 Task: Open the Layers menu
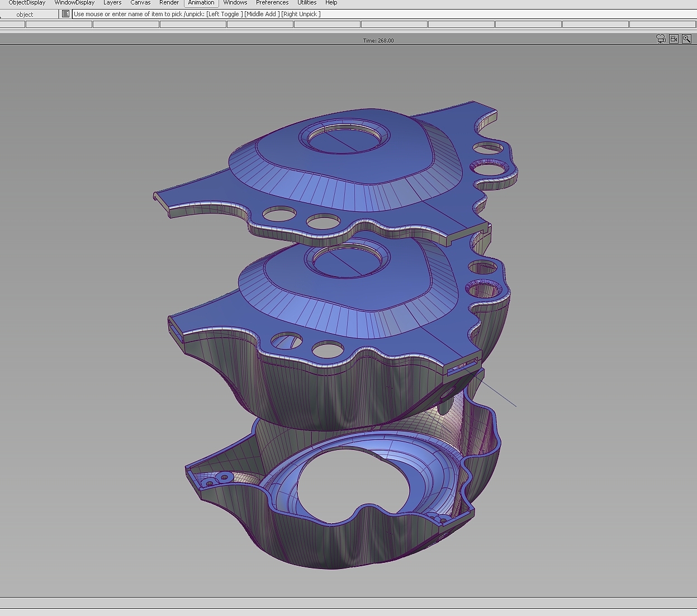(x=112, y=3)
